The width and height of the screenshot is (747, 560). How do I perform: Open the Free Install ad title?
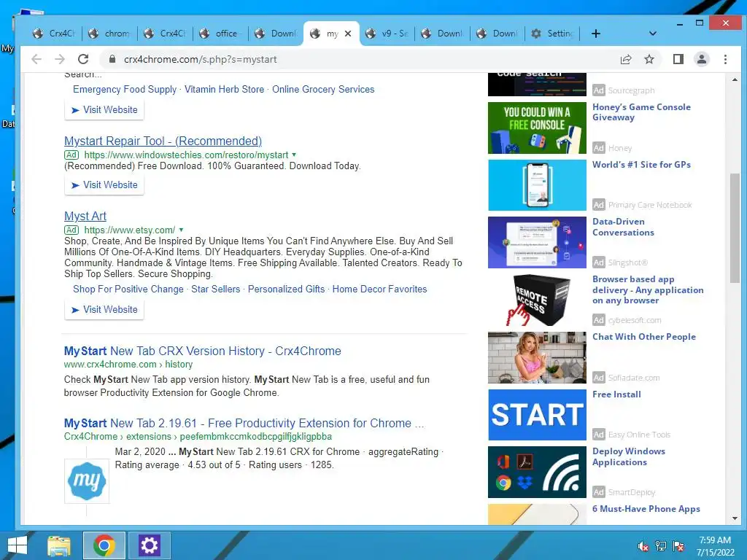[x=616, y=394]
